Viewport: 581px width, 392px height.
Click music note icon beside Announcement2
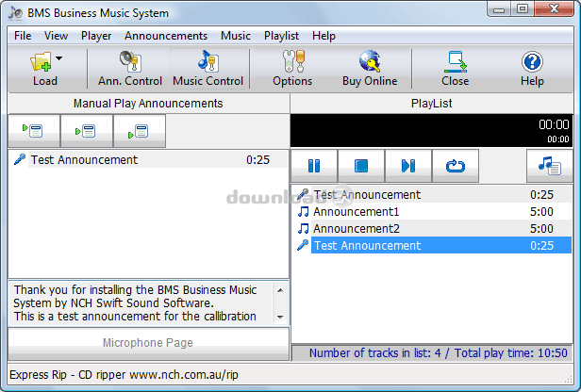pos(303,228)
